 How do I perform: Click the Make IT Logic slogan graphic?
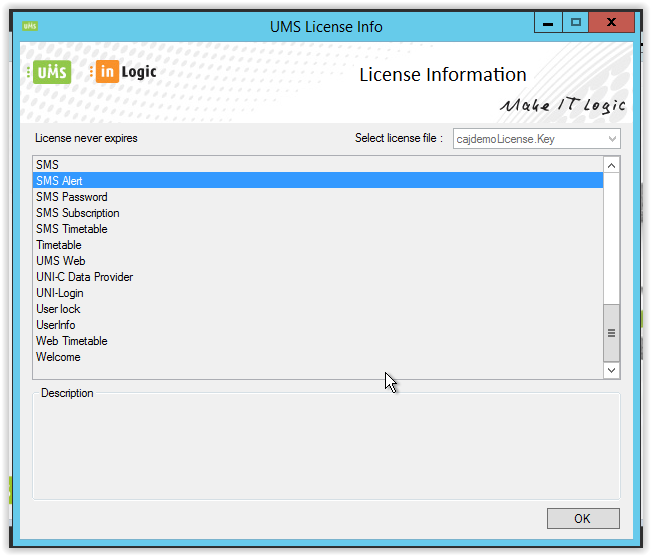pyautogui.click(x=562, y=105)
